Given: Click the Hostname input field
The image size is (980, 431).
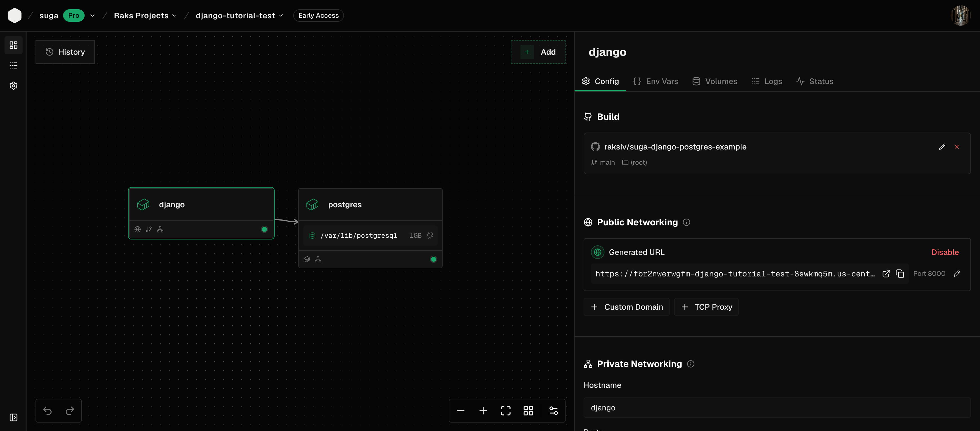Looking at the screenshot, I should click(777, 408).
